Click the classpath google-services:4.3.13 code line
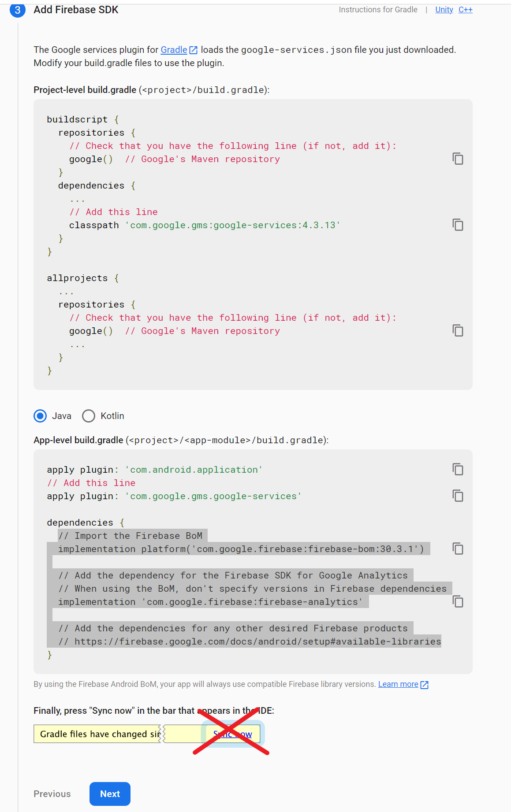 (205, 225)
